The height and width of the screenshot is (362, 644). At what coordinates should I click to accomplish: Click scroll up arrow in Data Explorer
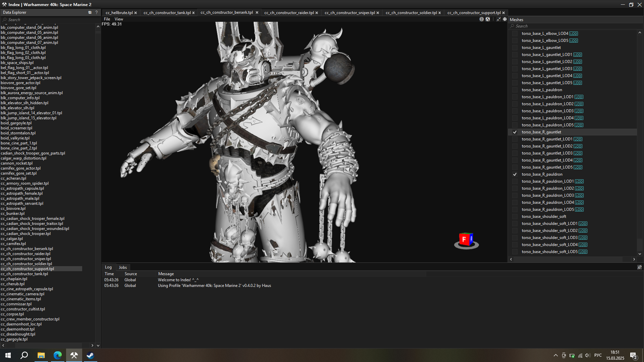coord(98,26)
